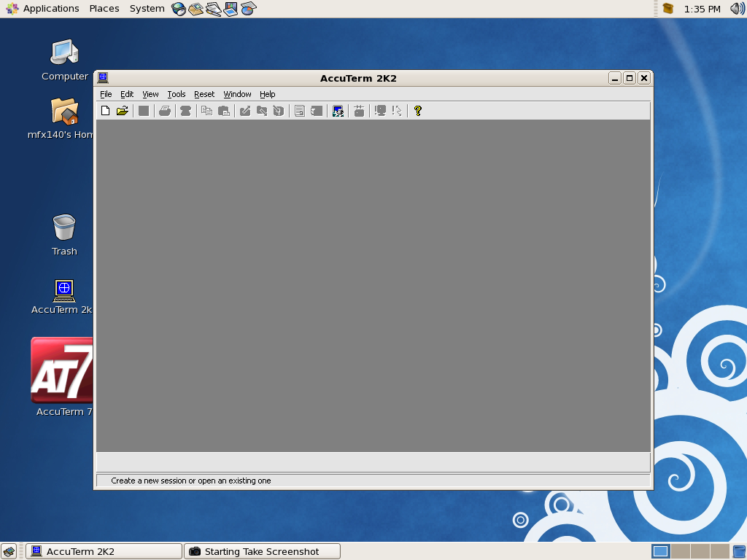Click the toolbar icon with a down-left arrow
Viewport: 747px width, 560px height.
tap(279, 111)
